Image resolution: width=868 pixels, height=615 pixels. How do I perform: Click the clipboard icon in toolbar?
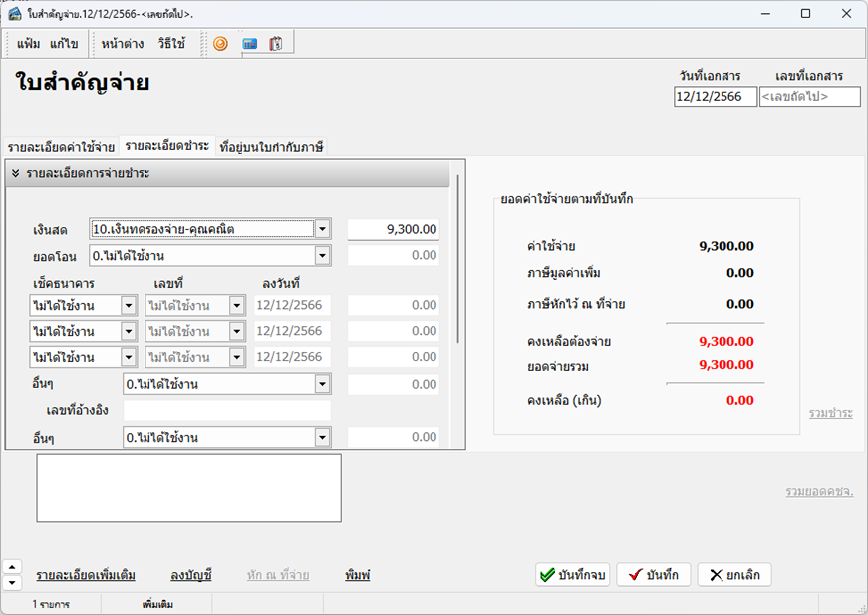[276, 43]
